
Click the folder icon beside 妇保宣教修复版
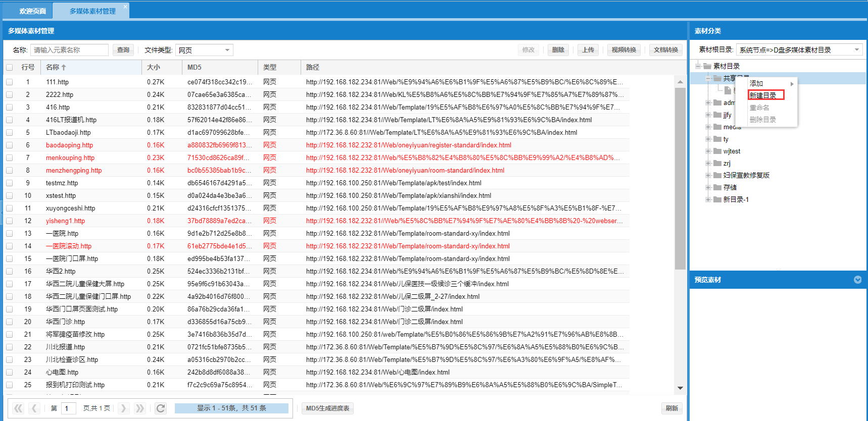click(717, 175)
